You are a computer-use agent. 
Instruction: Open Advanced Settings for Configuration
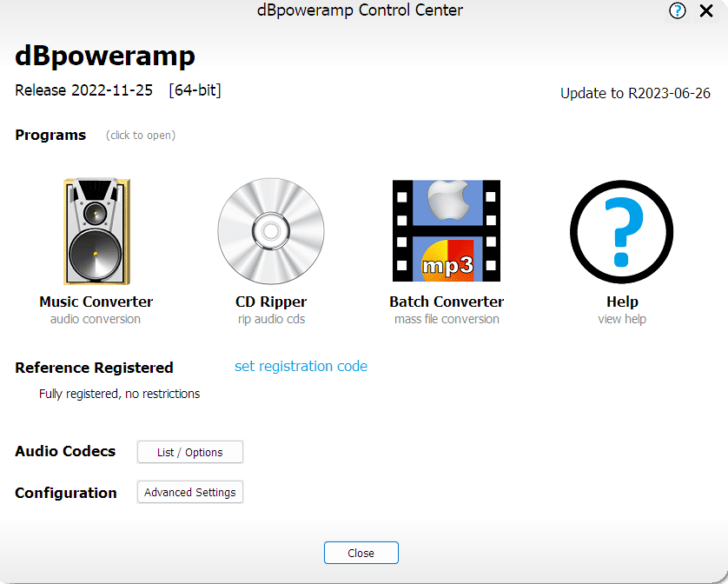click(189, 492)
